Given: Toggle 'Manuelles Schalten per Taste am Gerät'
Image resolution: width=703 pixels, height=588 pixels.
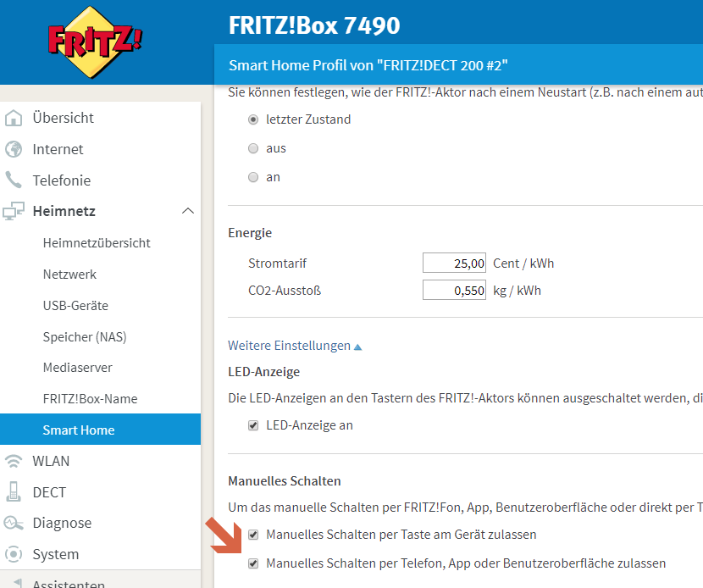Looking at the screenshot, I should click(253, 535).
